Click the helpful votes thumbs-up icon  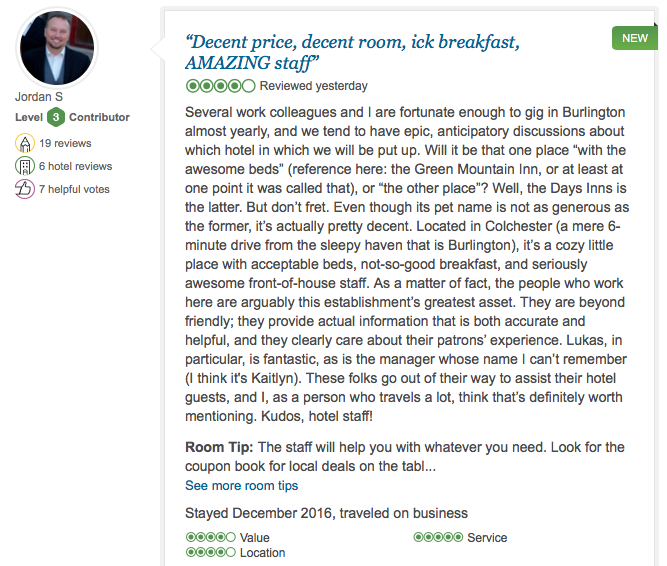(26, 189)
